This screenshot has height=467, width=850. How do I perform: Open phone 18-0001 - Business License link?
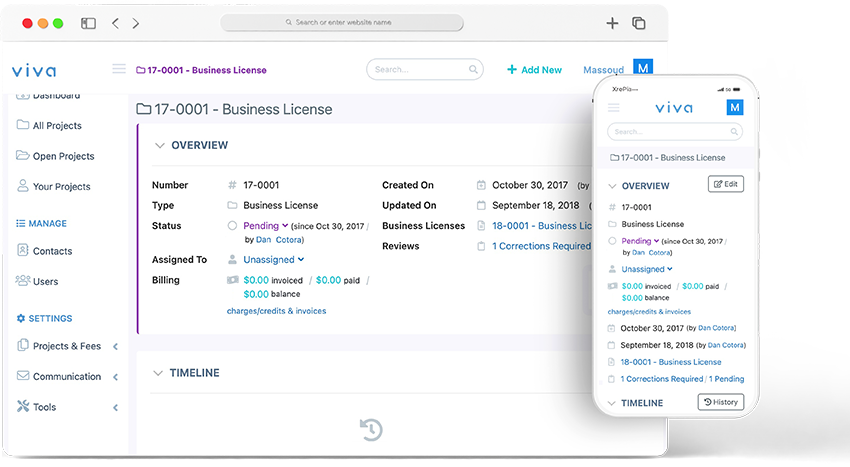671,362
